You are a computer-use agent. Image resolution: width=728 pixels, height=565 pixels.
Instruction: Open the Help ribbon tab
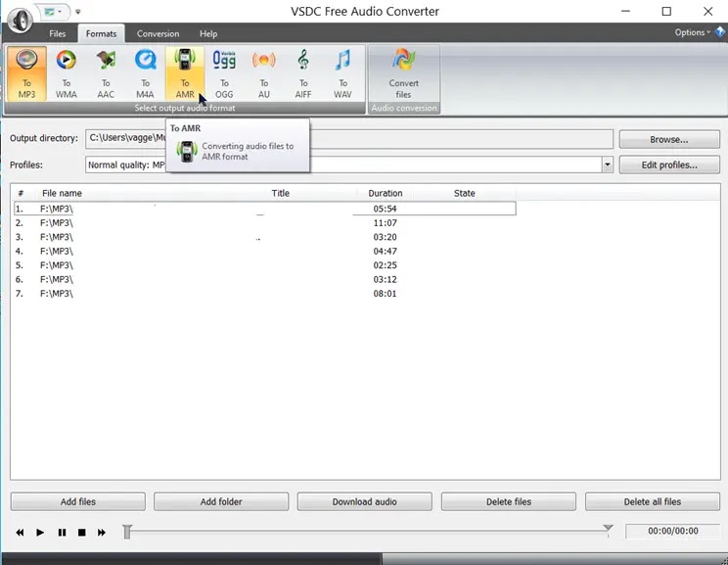pyautogui.click(x=208, y=33)
